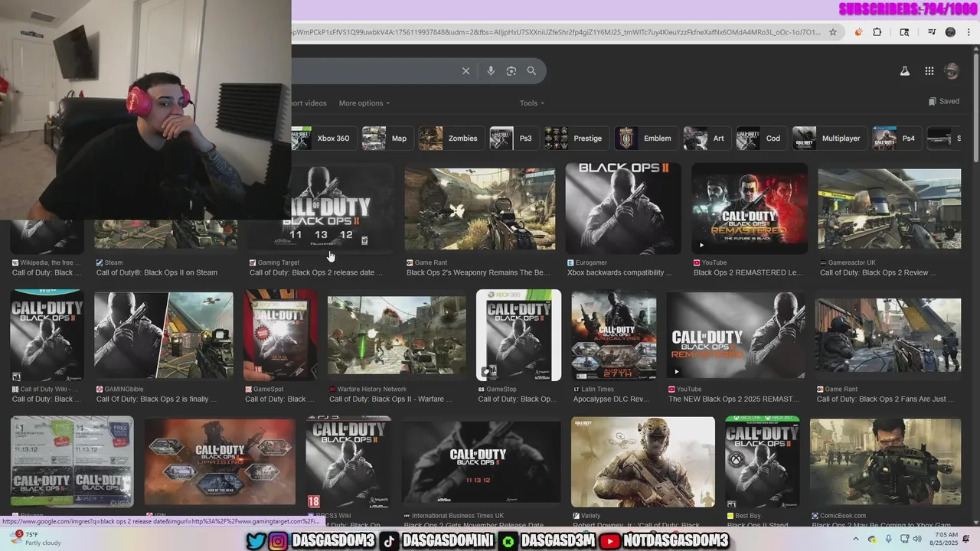Open ComicBook.com soldier aiming image
This screenshot has width=980, height=551.
tap(886, 462)
